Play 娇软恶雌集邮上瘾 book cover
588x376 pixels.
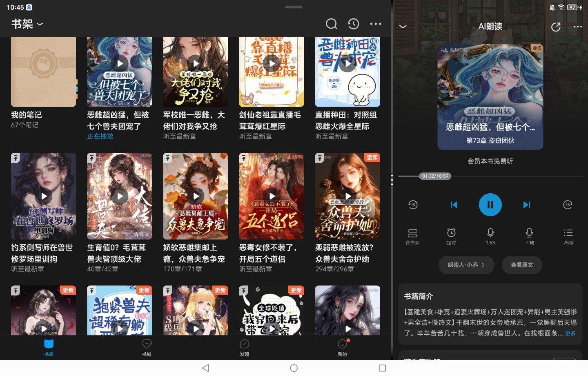tap(196, 196)
